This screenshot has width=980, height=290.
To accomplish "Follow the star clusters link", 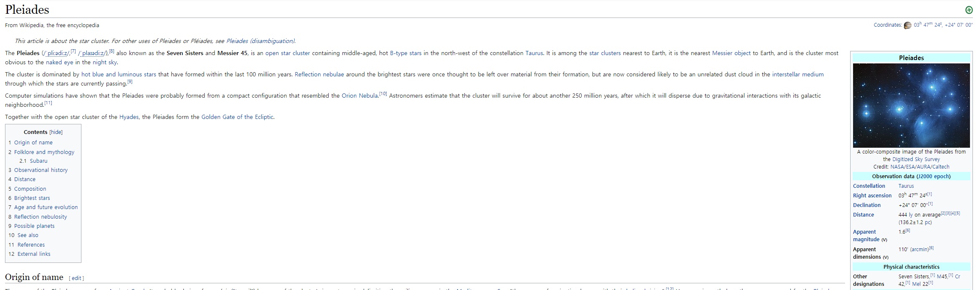I will (x=605, y=53).
